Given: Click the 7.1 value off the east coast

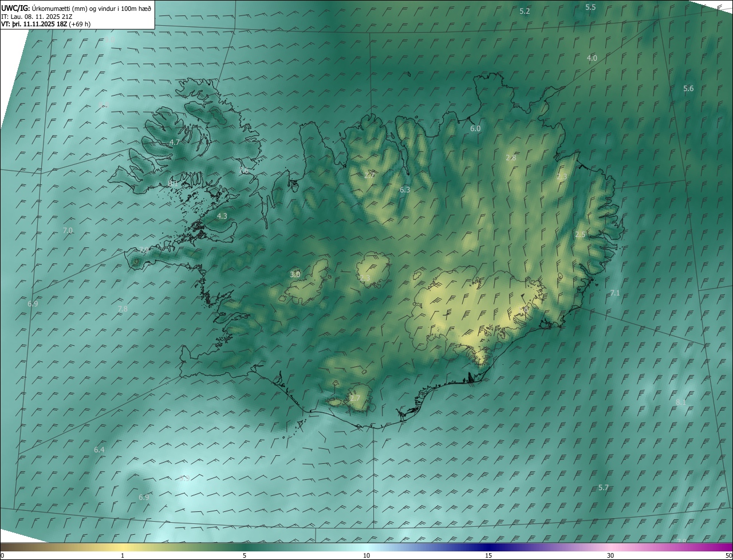Looking at the screenshot, I should 615,293.
